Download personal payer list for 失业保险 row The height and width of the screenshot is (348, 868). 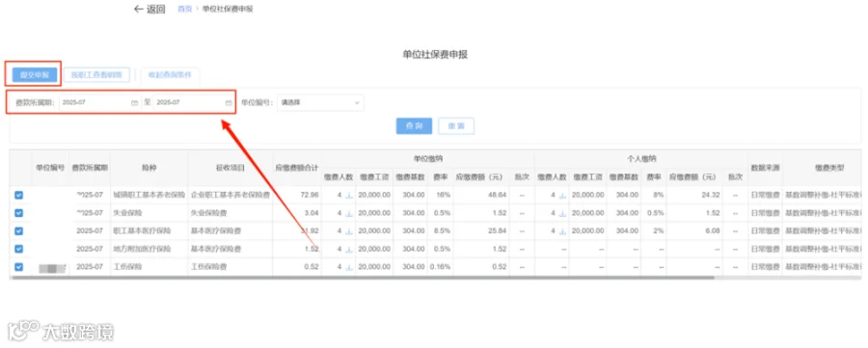pos(562,213)
